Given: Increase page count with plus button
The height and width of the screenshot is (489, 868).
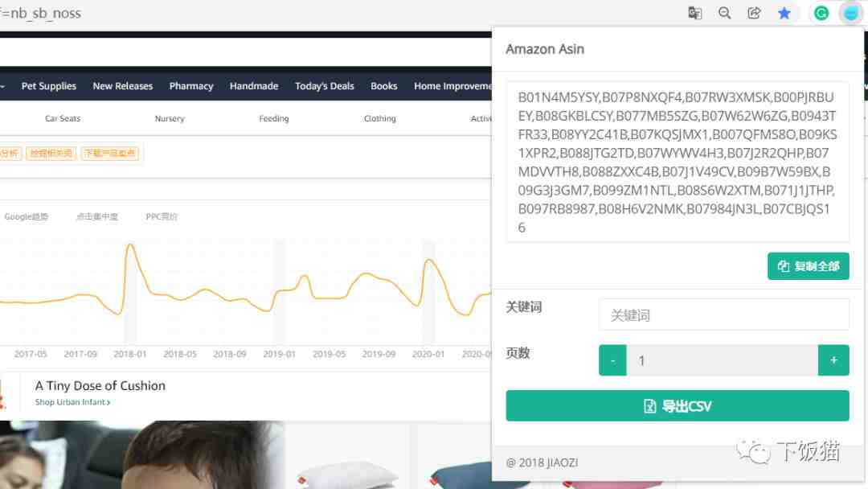Looking at the screenshot, I should [x=833, y=360].
